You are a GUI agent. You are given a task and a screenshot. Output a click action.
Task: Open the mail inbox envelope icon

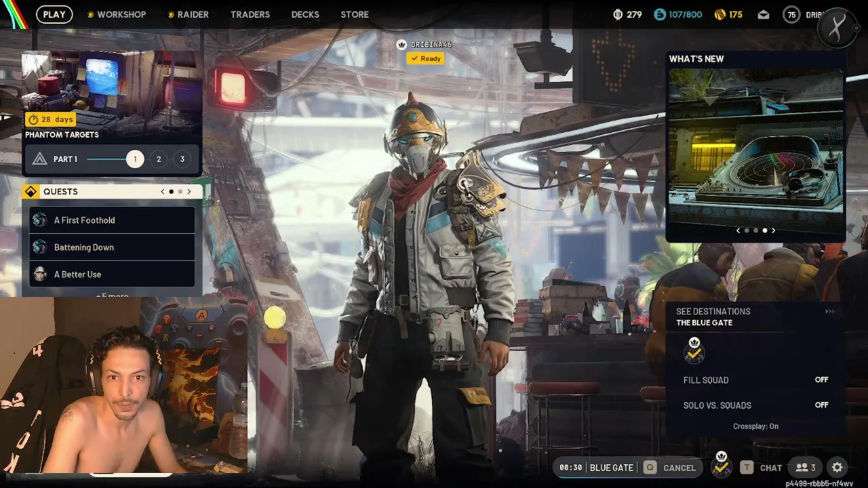[764, 15]
